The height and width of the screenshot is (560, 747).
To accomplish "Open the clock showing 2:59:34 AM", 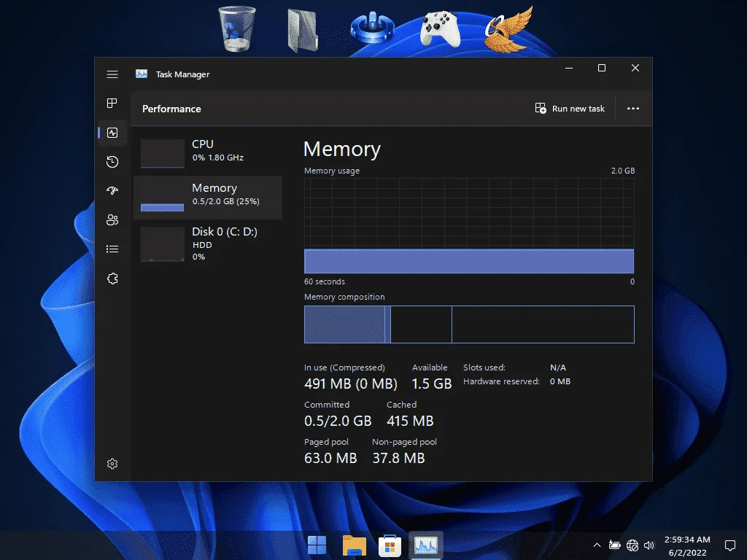I will (x=687, y=545).
